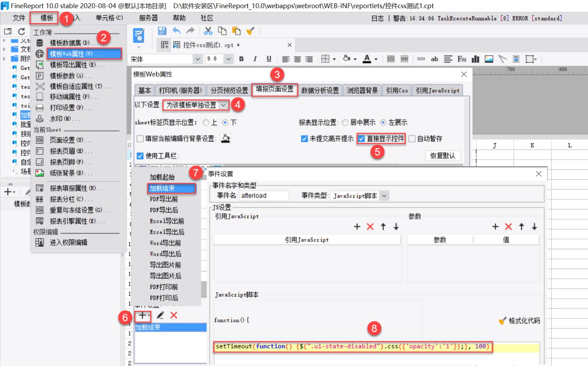Screen dimensions: 588x366
Task: Move parameter down with arrow
Action: [x=534, y=227]
